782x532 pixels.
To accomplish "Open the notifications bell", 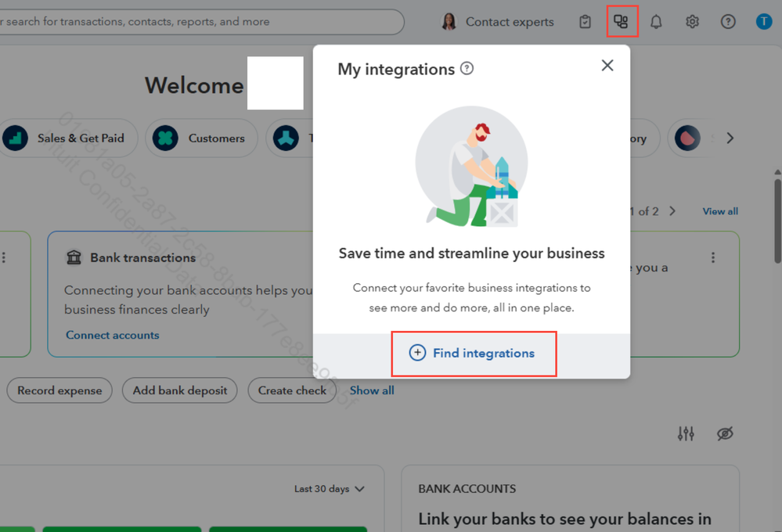I will [656, 22].
